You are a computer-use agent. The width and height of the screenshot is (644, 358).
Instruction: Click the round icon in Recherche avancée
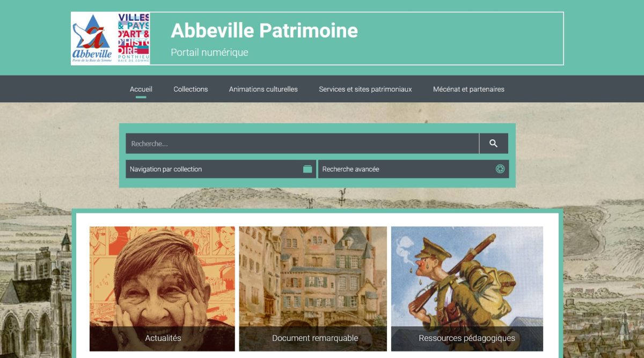[x=500, y=169]
